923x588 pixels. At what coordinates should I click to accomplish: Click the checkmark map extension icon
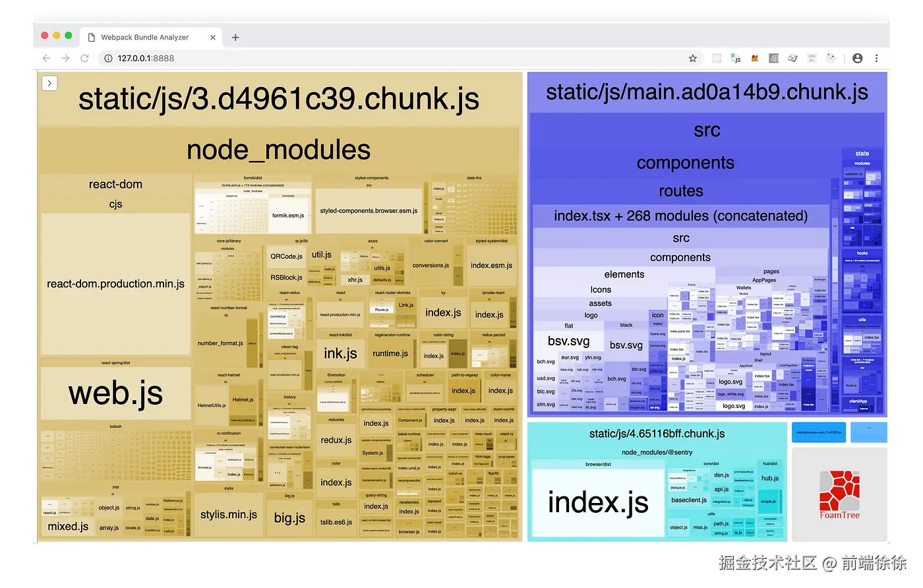pos(793,58)
